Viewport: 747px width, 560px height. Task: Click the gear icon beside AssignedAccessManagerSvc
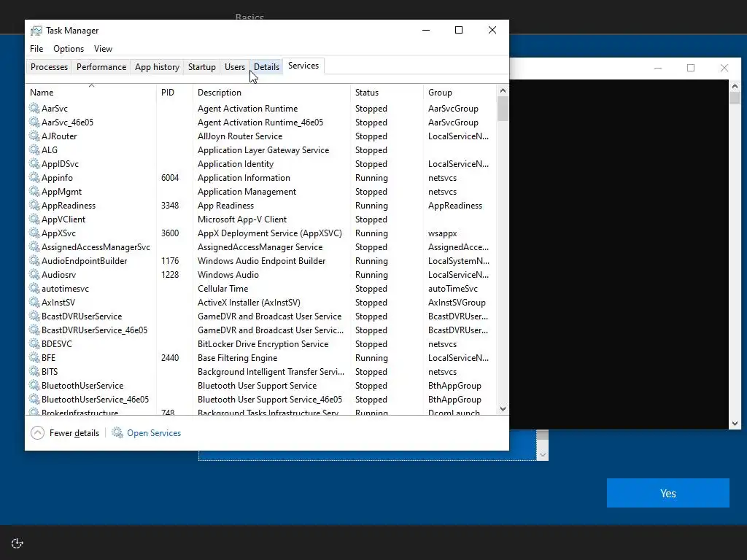click(x=34, y=246)
